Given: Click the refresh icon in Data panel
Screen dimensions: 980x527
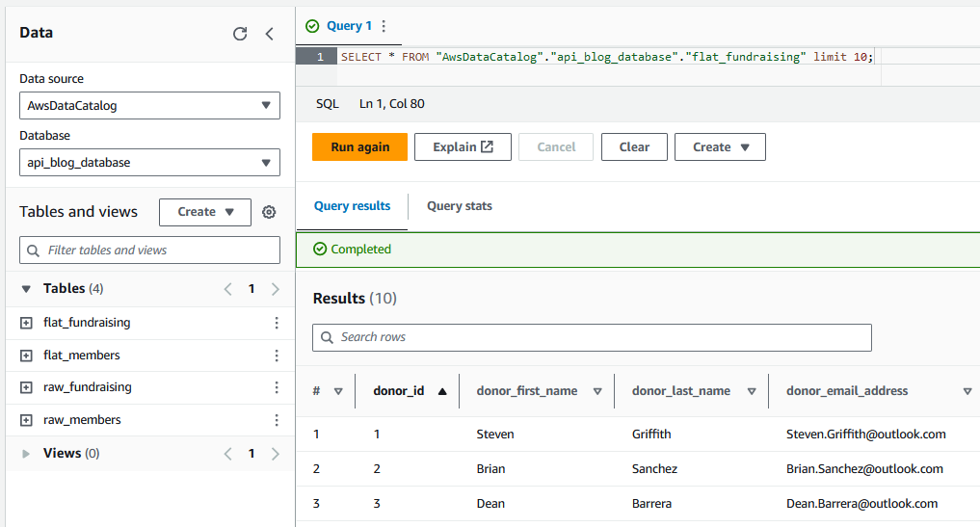Looking at the screenshot, I should point(240,34).
